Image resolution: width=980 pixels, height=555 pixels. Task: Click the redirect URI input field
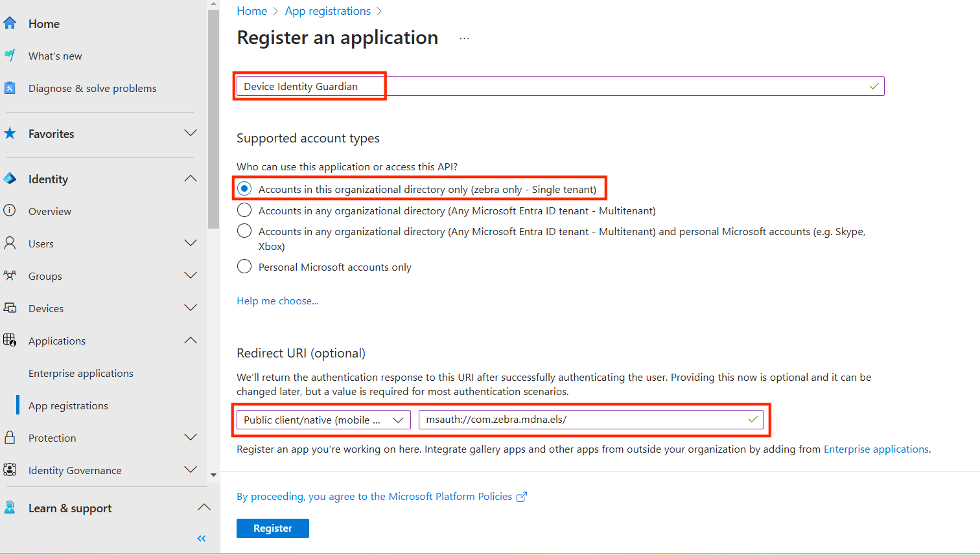(x=583, y=420)
